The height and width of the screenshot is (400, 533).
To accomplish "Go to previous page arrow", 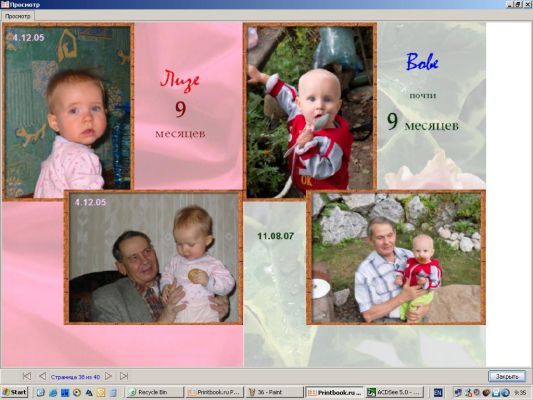I will pos(42,376).
